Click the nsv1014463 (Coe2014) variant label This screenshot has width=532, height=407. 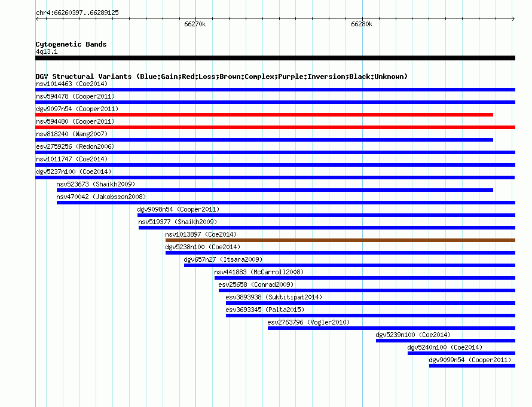[72, 84]
